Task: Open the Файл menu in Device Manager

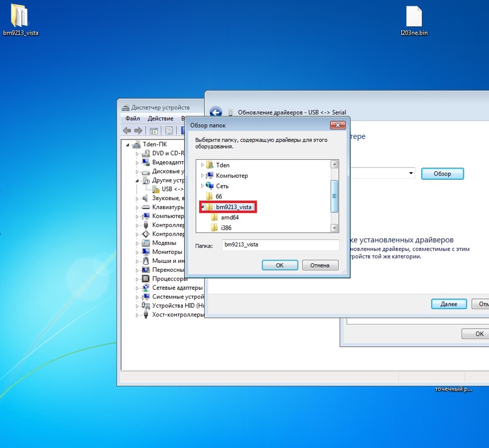Action: 132,119
